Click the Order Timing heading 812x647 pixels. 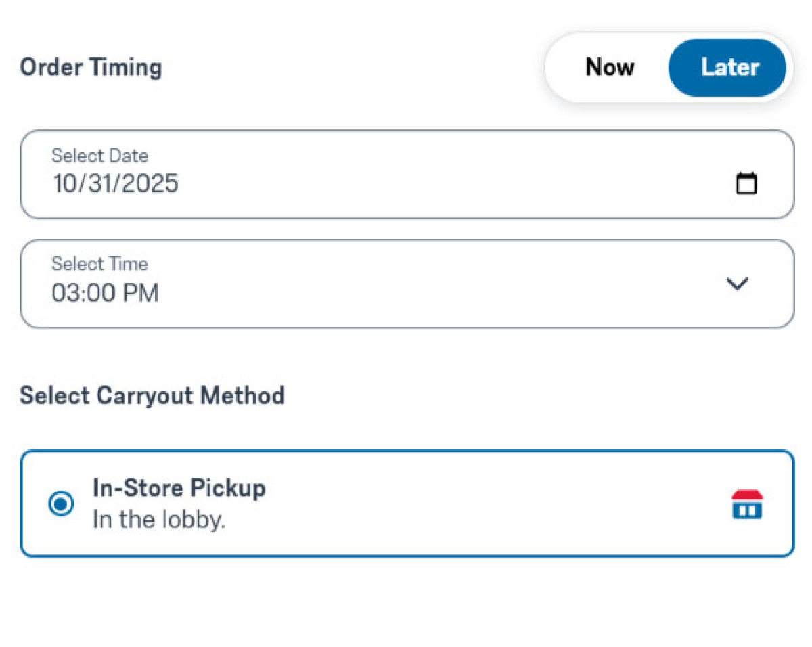[91, 68]
